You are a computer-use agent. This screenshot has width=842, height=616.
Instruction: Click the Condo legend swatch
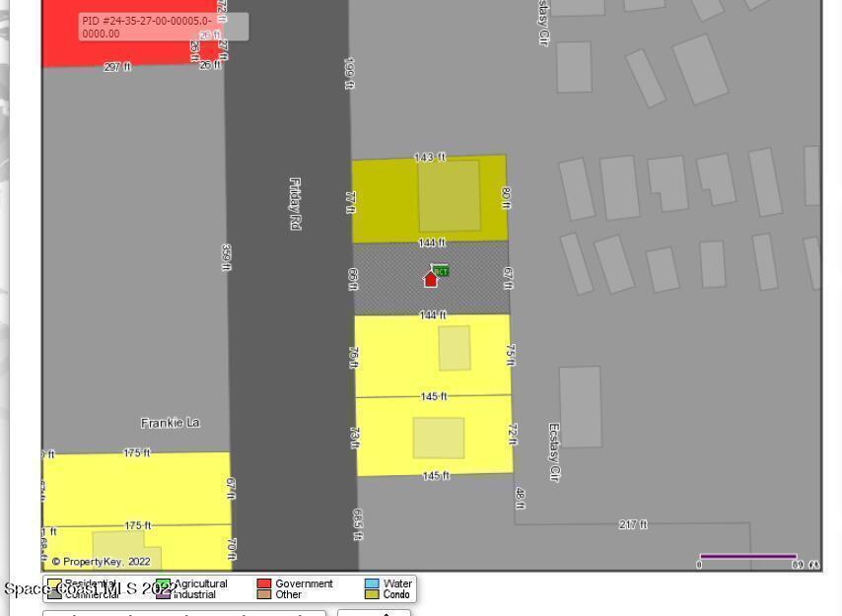pyautogui.click(x=371, y=594)
